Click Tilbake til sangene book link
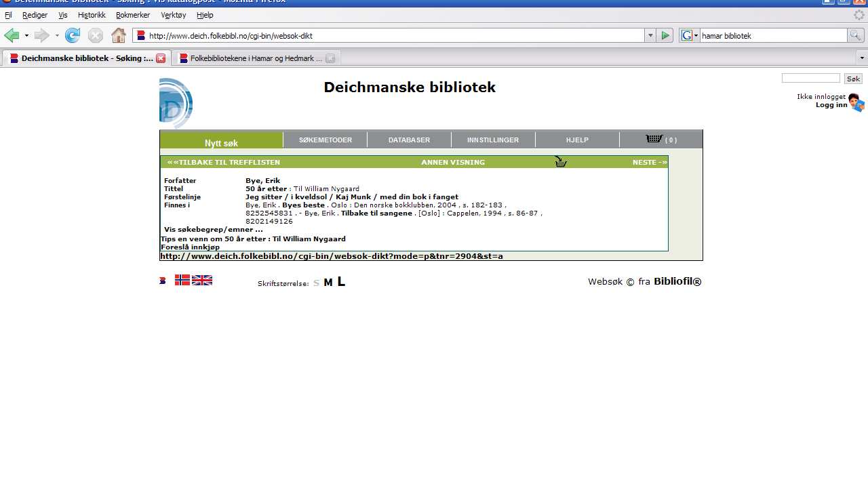The height and width of the screenshot is (492, 868). [376, 213]
